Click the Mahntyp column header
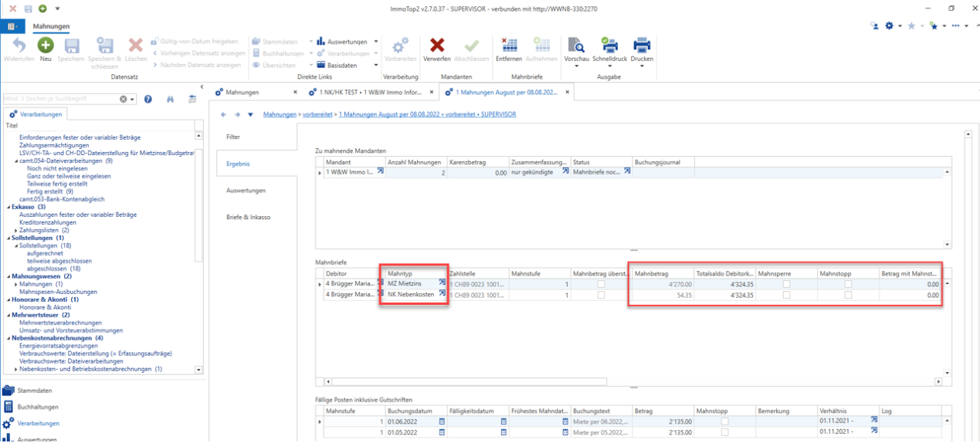Screen dimensions: 980x443 pyautogui.click(x=416, y=273)
